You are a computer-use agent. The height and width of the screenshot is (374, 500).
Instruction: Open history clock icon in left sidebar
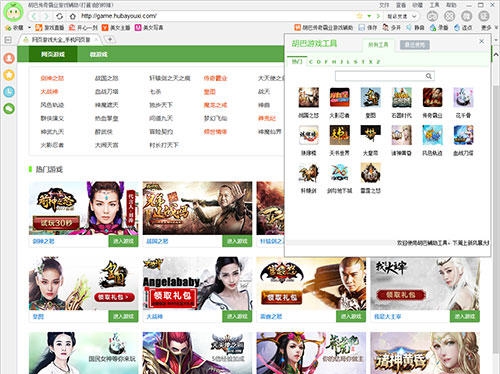point(9,91)
